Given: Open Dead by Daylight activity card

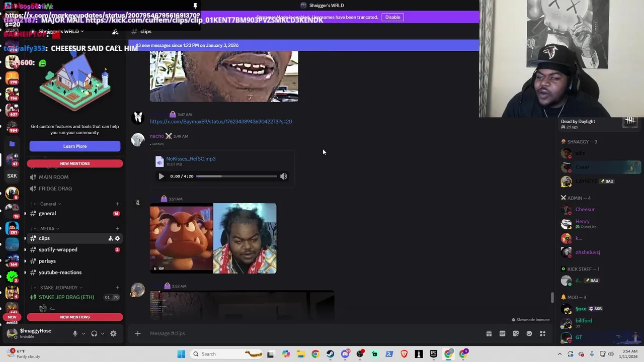Looking at the screenshot, I should (x=600, y=123).
